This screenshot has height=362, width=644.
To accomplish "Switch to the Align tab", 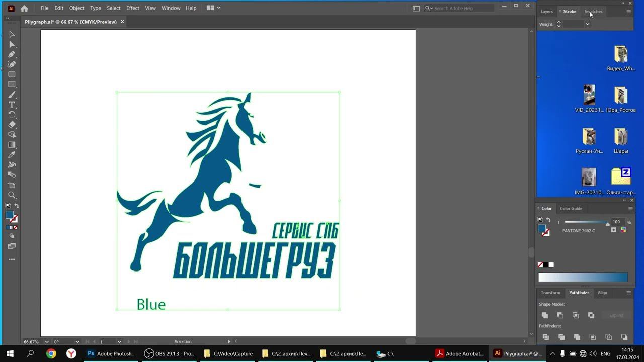I will (602, 293).
